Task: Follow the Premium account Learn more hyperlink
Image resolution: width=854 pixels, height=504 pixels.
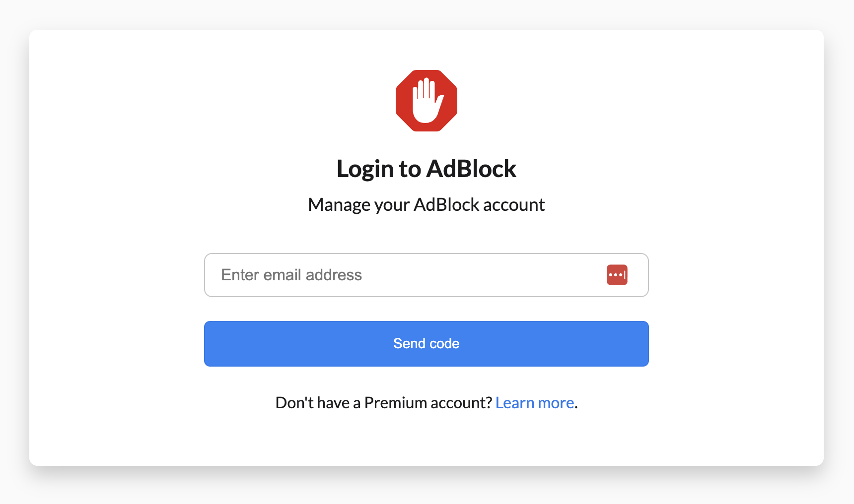Action: pyautogui.click(x=535, y=403)
